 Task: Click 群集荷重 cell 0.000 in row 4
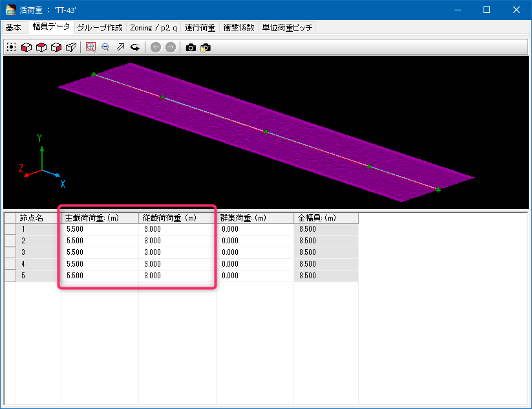[x=255, y=264]
